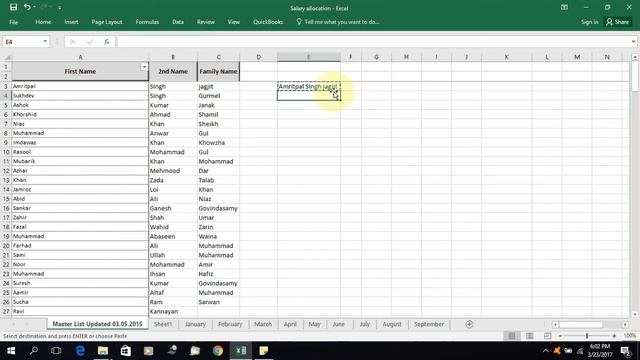Select column E header
The height and width of the screenshot is (360, 640).
pos(309,57)
